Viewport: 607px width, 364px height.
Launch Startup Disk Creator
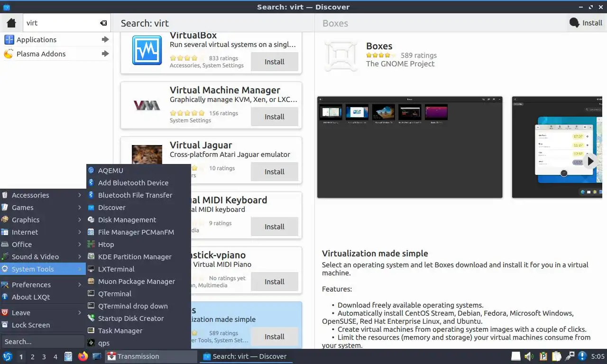coord(138,318)
